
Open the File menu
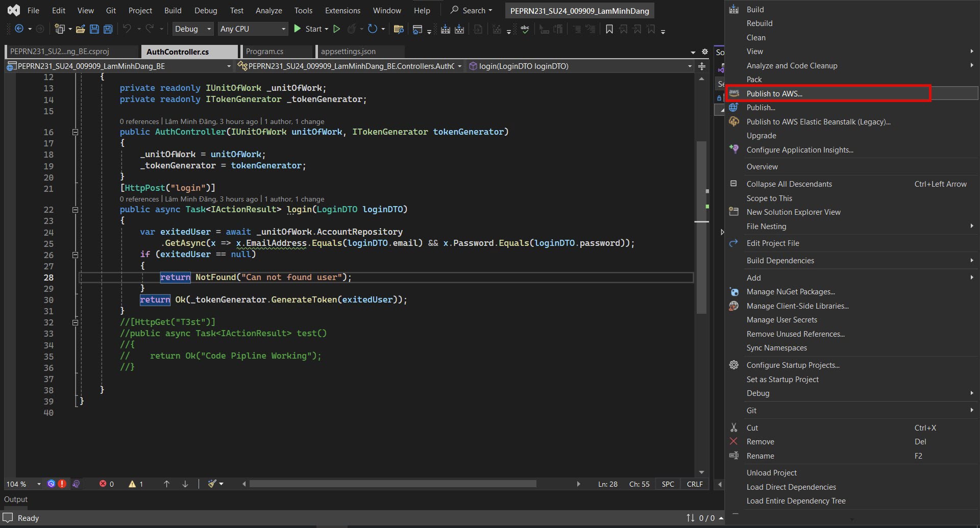(33, 10)
